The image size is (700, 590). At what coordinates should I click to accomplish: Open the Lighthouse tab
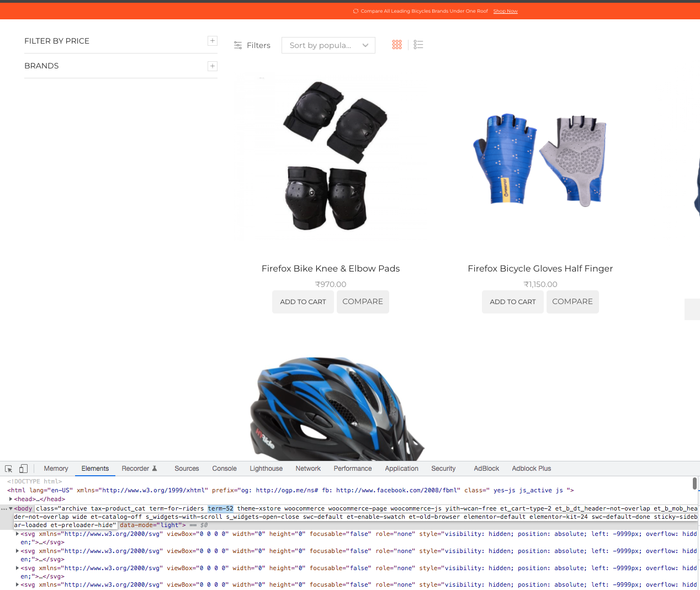coord(266,469)
